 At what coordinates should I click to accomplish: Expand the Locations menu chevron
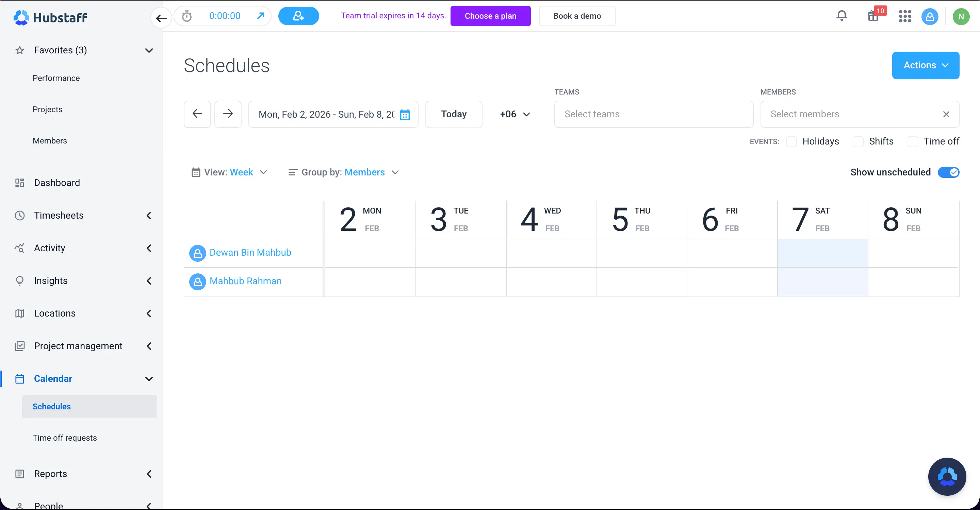pyautogui.click(x=149, y=313)
